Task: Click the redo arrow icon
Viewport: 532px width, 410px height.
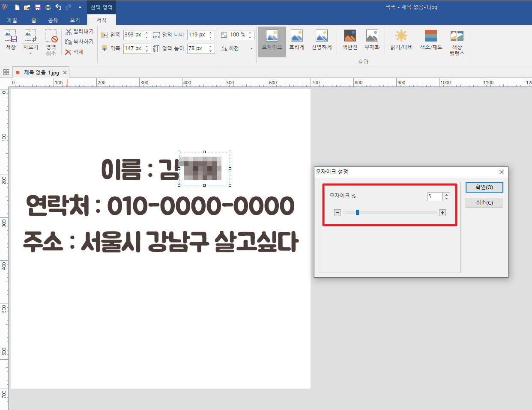Action: point(69,7)
